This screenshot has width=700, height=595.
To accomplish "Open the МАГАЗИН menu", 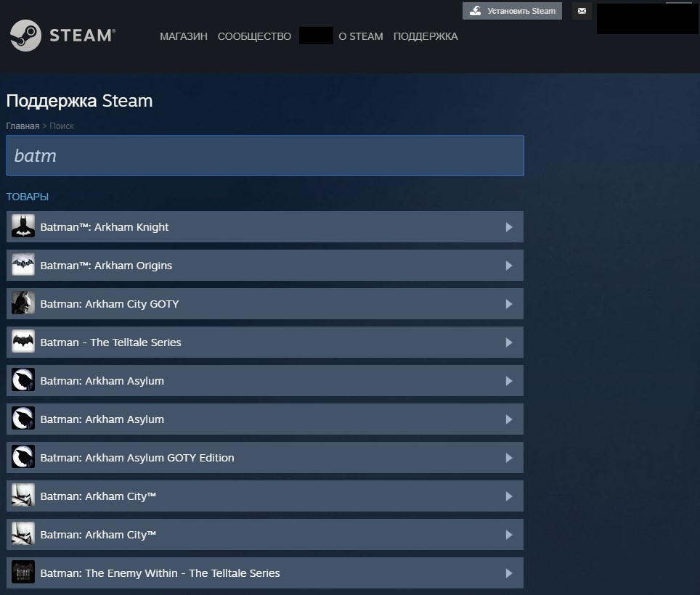I will point(184,36).
